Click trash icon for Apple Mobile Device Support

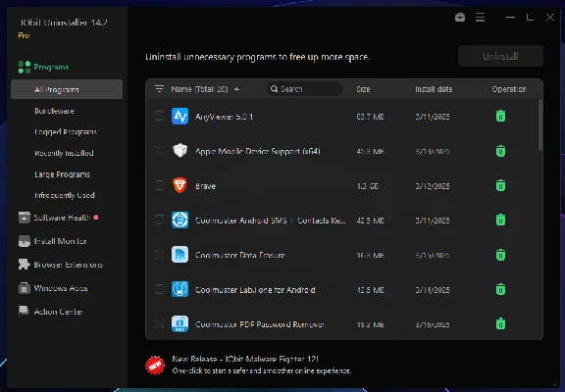pos(500,151)
